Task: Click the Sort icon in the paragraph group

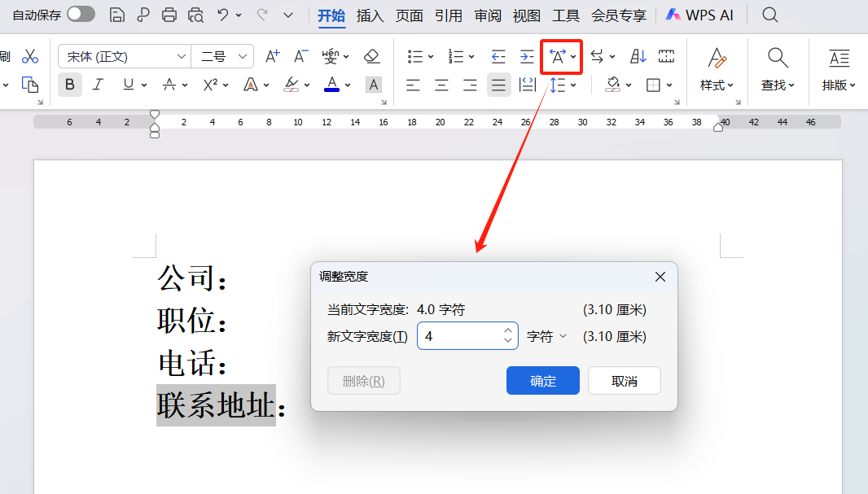Action: point(638,56)
